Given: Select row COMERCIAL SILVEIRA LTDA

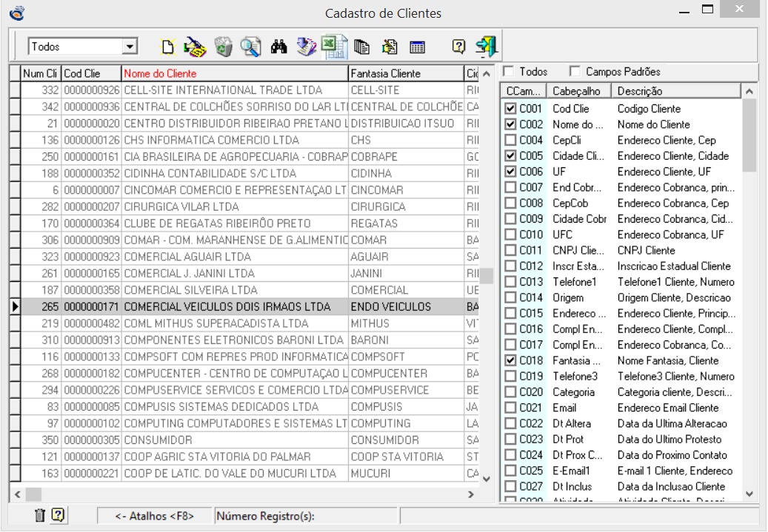Looking at the screenshot, I should click(244, 290).
